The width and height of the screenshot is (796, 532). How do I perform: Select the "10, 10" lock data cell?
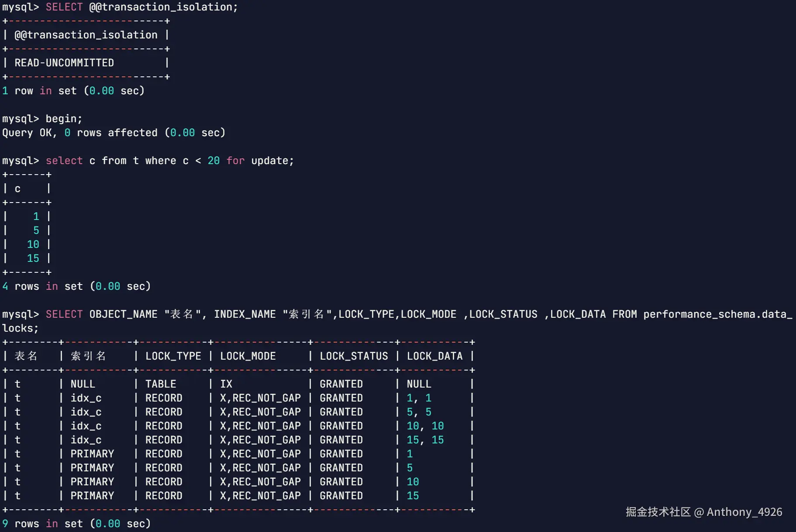pyautogui.click(x=425, y=426)
